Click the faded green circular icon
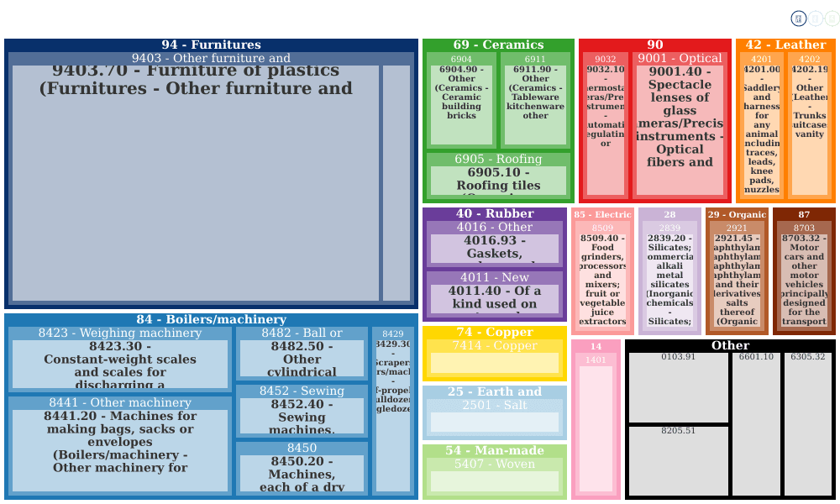Image resolution: width=840 pixels, height=504 pixels. click(832, 18)
